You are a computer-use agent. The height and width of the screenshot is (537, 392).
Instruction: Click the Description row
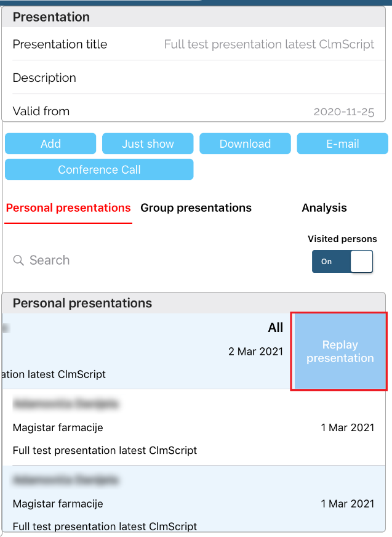[196, 78]
